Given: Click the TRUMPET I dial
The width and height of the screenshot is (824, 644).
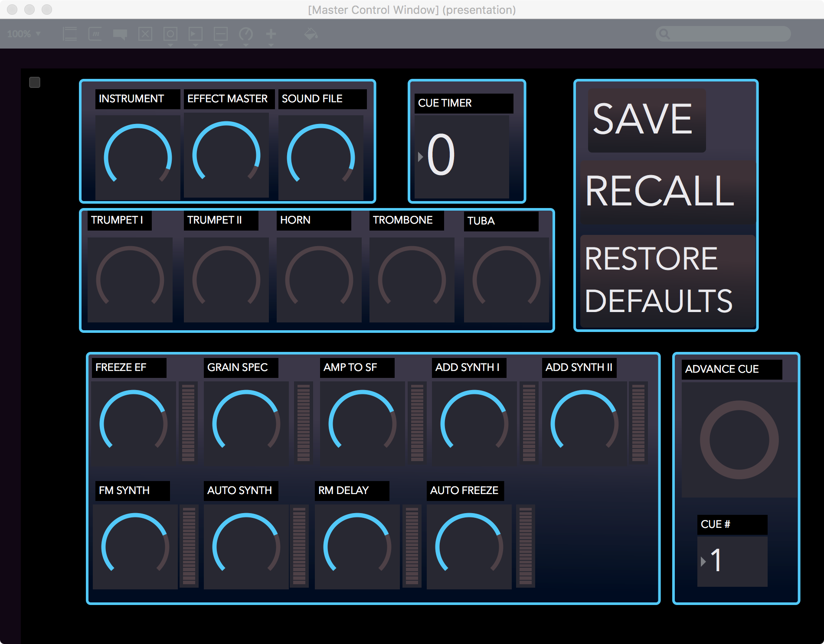Looking at the screenshot, I should (130, 280).
